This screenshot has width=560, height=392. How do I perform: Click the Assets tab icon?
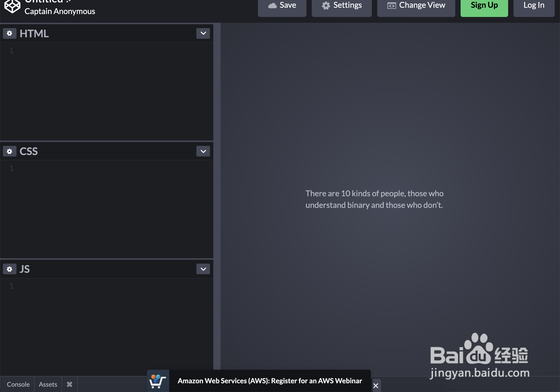(48, 384)
